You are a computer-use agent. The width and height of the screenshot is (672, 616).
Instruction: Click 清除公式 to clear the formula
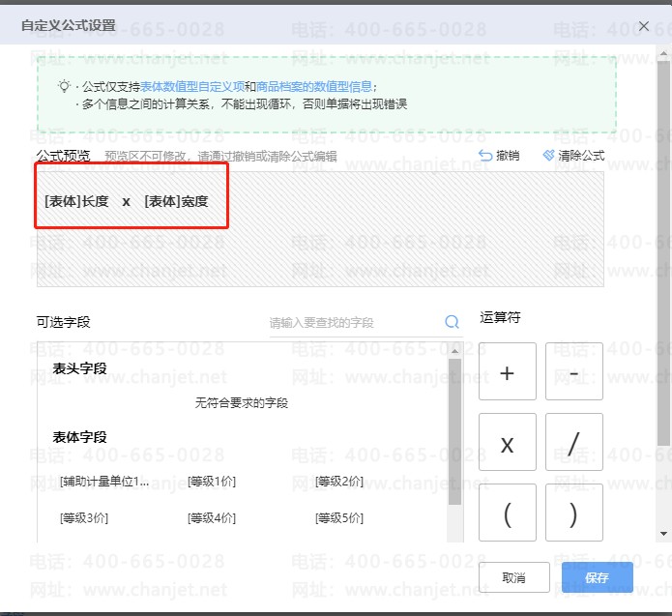tap(573, 155)
